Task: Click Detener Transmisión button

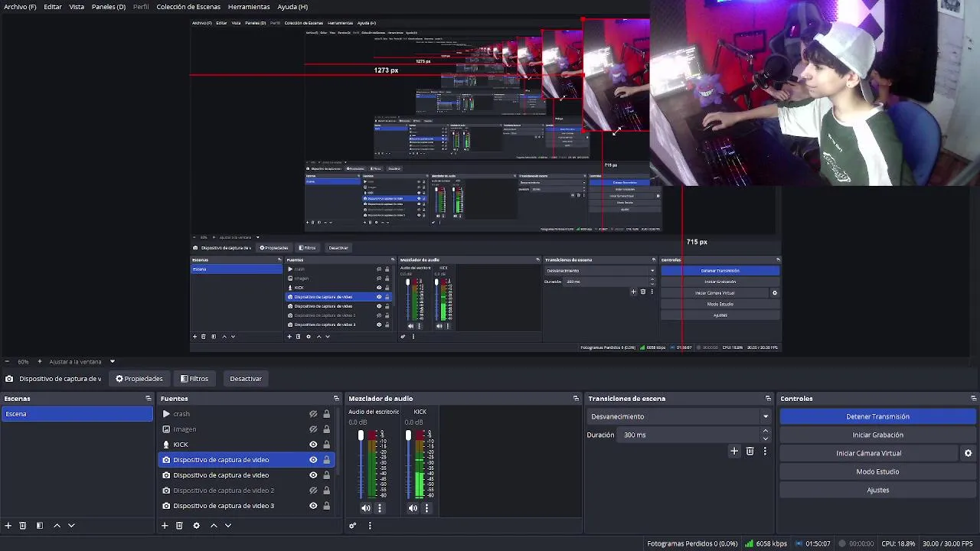Action: pos(877,417)
